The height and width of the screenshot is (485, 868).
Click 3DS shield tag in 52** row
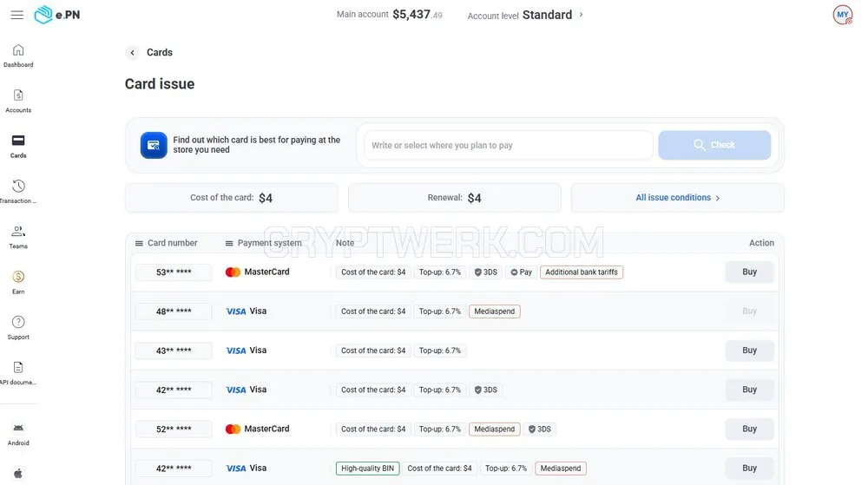[x=540, y=429]
